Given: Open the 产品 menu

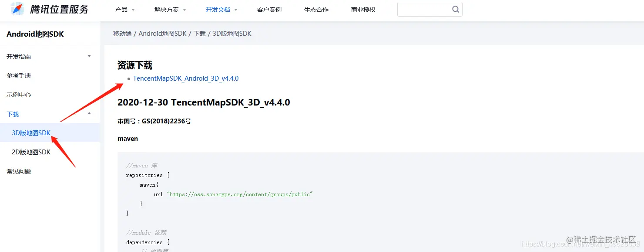Looking at the screenshot, I should click(121, 10).
